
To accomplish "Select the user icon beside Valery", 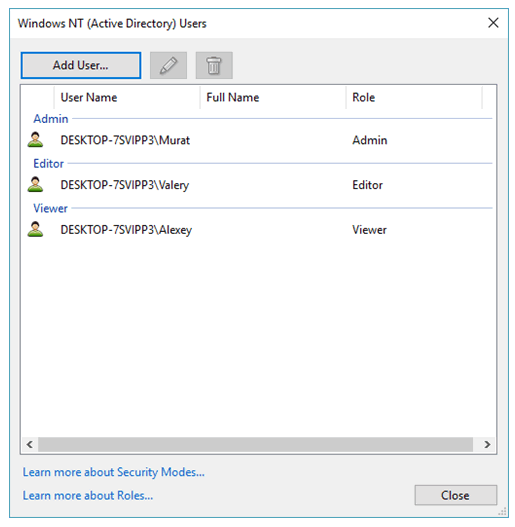I will pyautogui.click(x=35, y=185).
